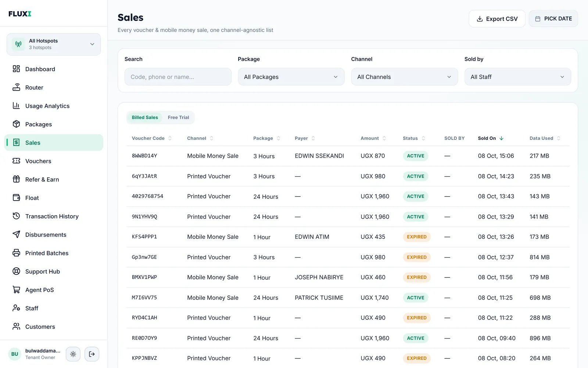Open Usage Analytics chart icon
Screen dimensions: 588x368
pyautogui.click(x=16, y=106)
